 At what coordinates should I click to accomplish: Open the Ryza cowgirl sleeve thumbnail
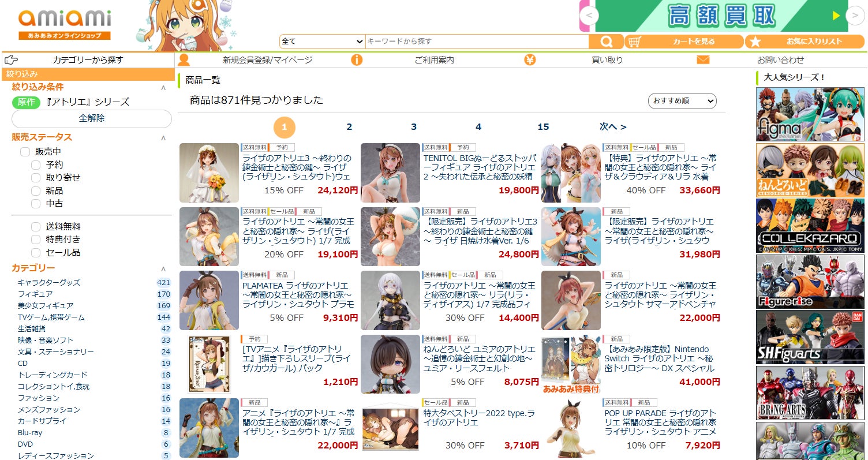[x=209, y=365]
